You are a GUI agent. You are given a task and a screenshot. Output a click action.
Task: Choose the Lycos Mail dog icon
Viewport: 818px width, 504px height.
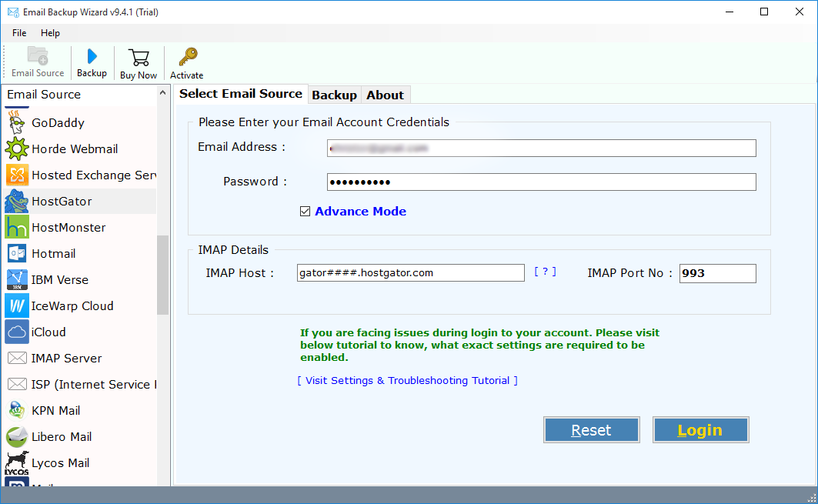pyautogui.click(x=17, y=463)
